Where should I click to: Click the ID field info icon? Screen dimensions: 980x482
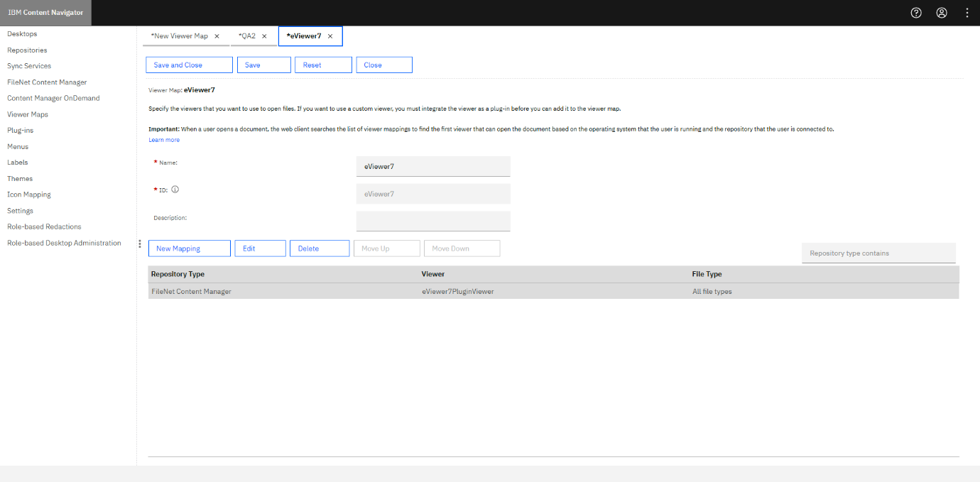pyautogui.click(x=175, y=190)
